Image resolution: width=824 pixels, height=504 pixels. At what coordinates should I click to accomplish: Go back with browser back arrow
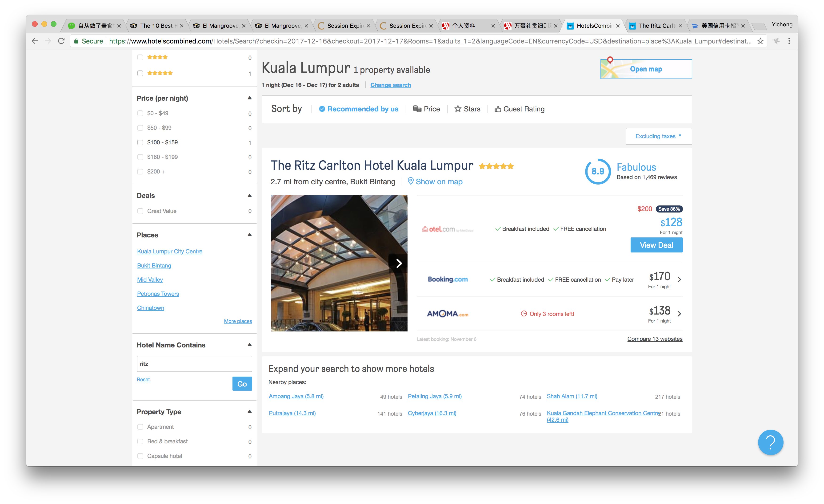click(35, 41)
